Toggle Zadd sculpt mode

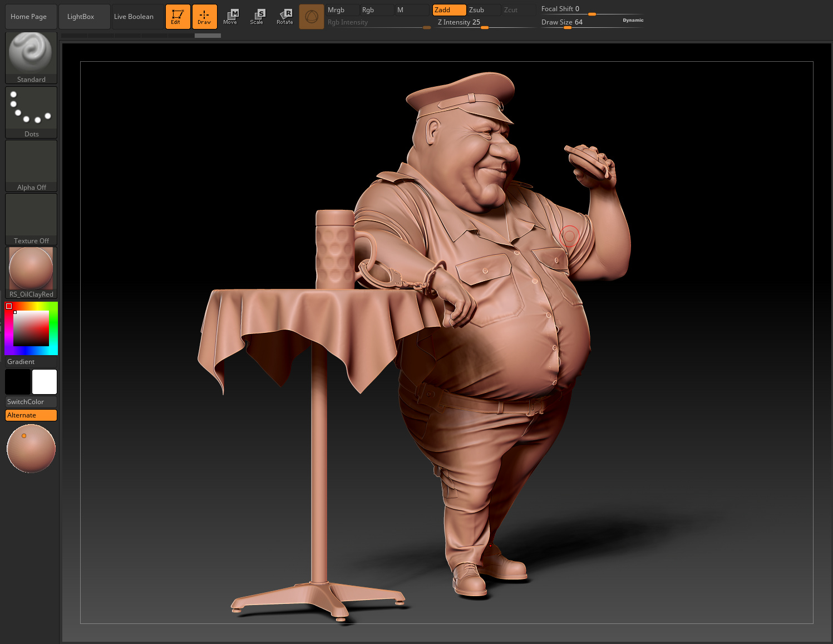pos(450,10)
